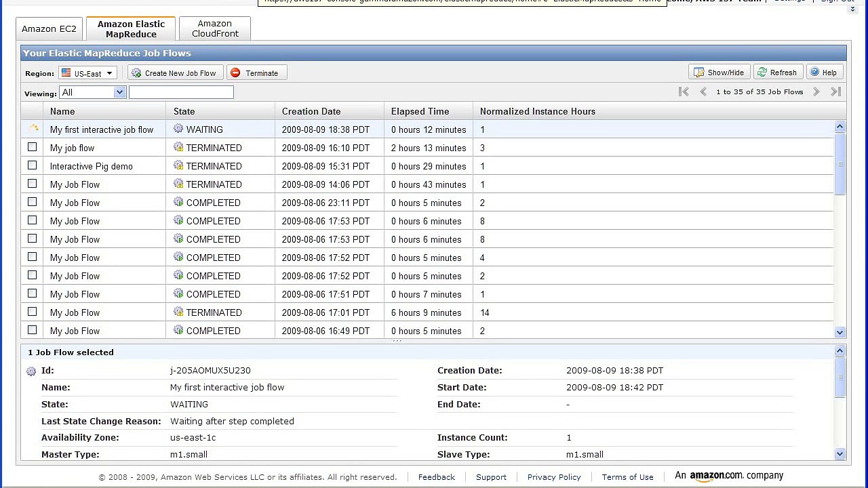Select the checkbox of the 17:01 terminated job flow
Screen dimensions: 868x488
[32, 312]
